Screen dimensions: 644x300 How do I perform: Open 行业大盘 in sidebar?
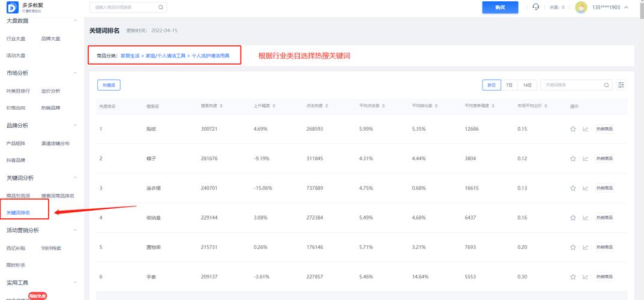pyautogui.click(x=16, y=38)
